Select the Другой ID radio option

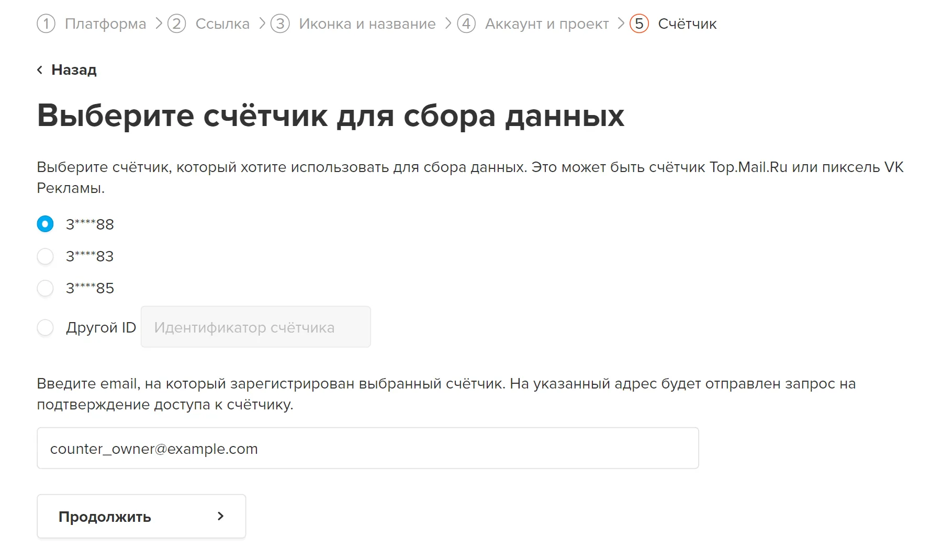[45, 327]
